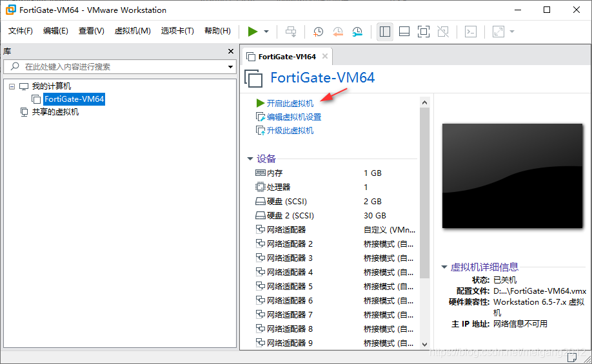Click scroll up arrow in device list
The height and width of the screenshot is (364, 592).
coord(424,102)
